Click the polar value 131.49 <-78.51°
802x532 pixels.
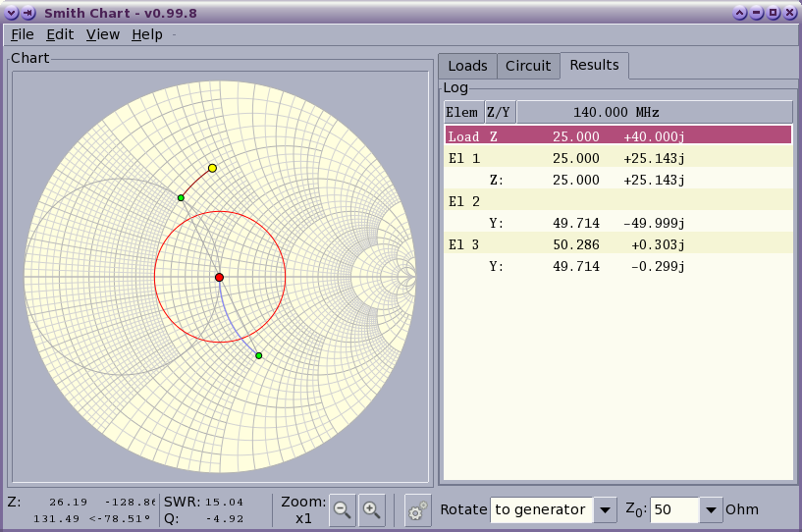coord(92,518)
